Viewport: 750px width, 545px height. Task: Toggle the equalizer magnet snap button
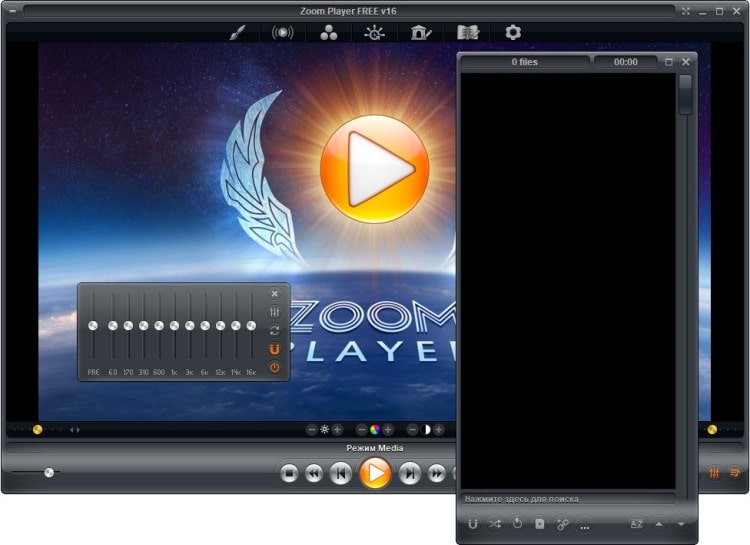tap(275, 349)
